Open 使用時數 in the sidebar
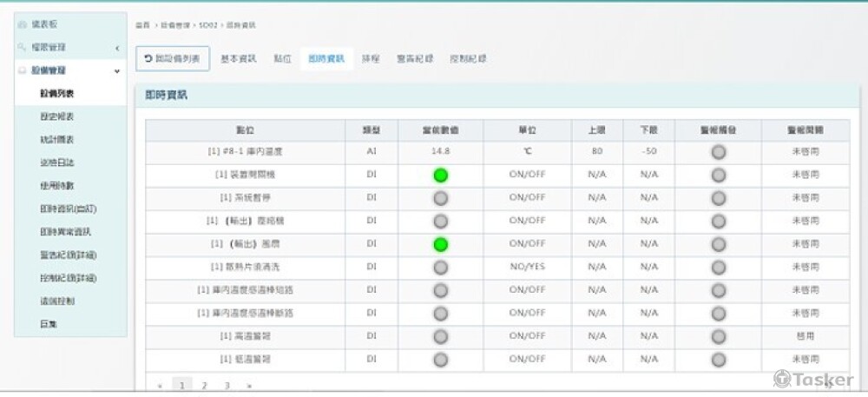 coord(57,186)
